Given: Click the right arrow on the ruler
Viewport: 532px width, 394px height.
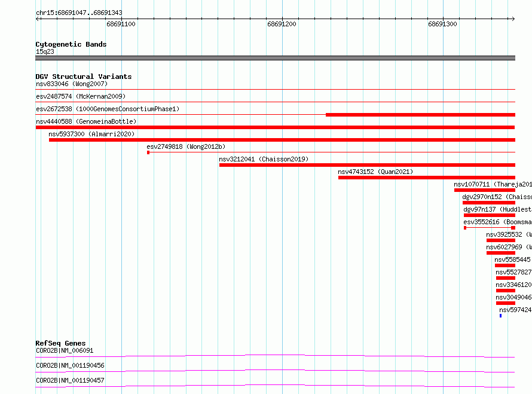Looking at the screenshot, I should point(513,19).
